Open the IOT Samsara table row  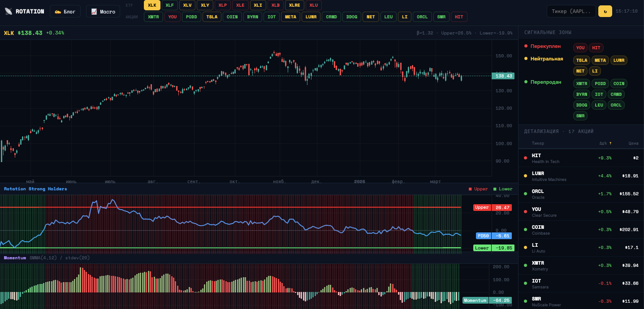click(x=581, y=283)
